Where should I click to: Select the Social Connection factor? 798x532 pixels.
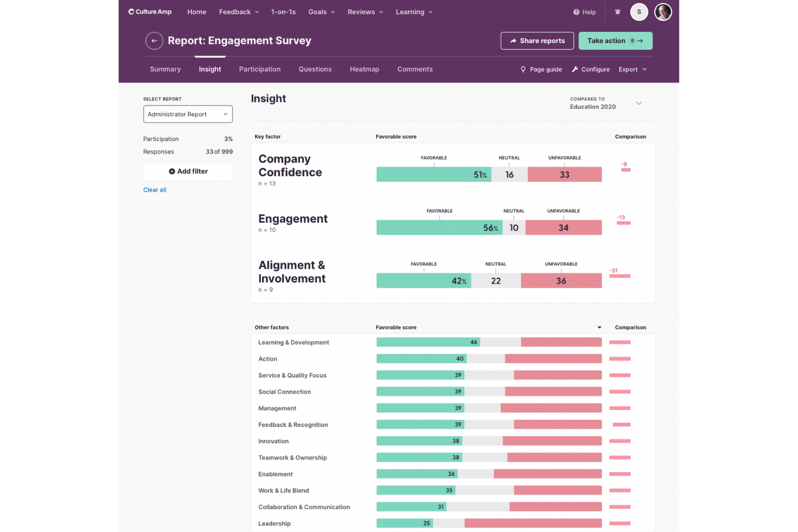coord(284,392)
